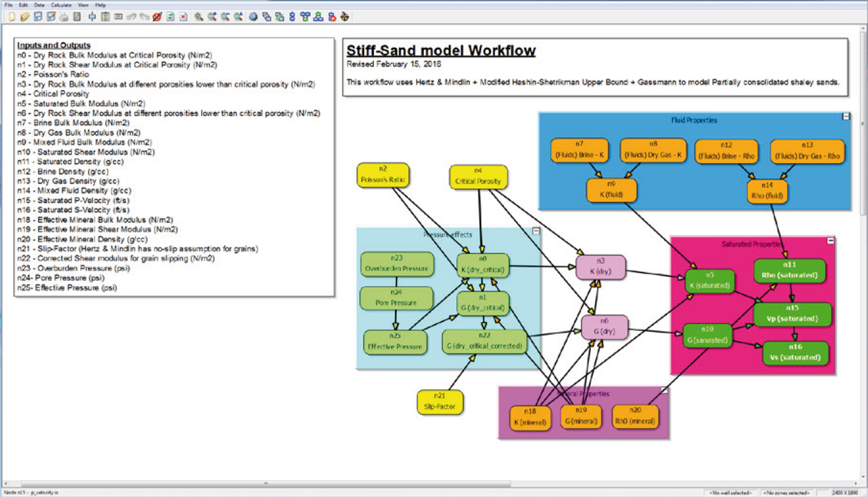Click the Open folder toolbar icon
The image size is (868, 497).
coord(25,17)
